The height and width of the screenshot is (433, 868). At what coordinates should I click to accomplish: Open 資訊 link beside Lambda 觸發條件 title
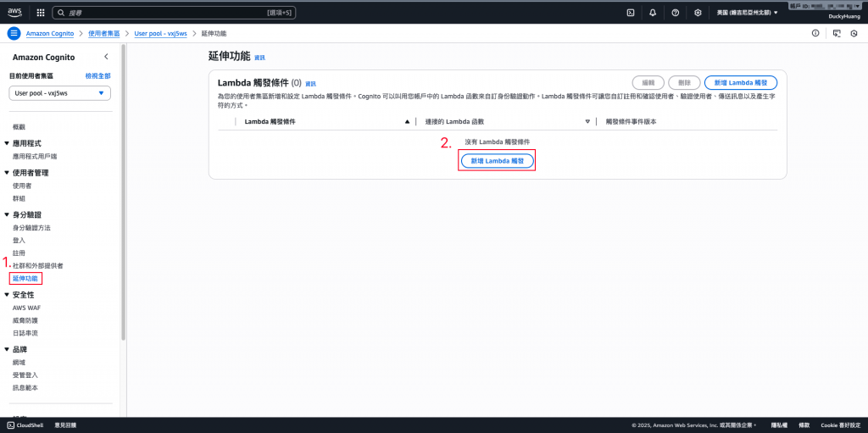click(310, 84)
